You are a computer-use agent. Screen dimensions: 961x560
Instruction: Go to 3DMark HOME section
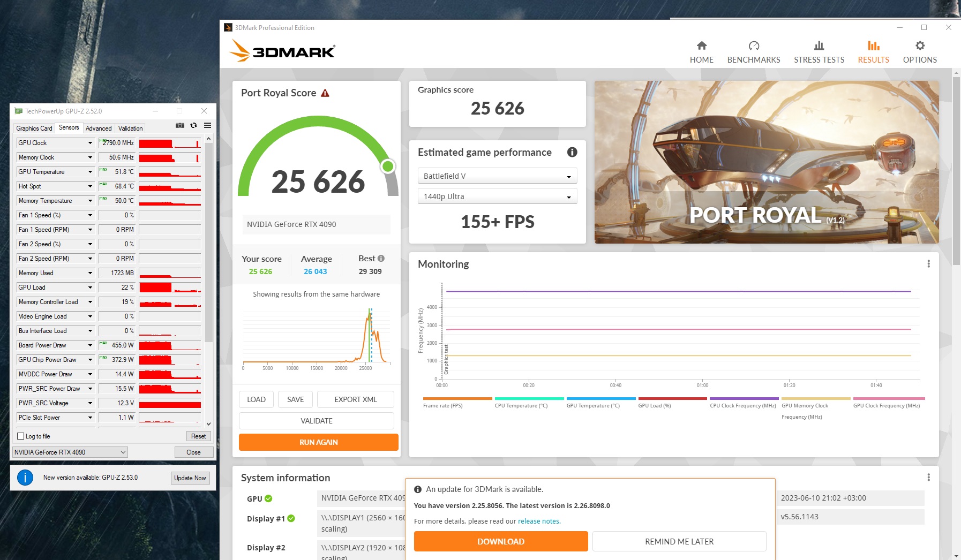pyautogui.click(x=702, y=52)
